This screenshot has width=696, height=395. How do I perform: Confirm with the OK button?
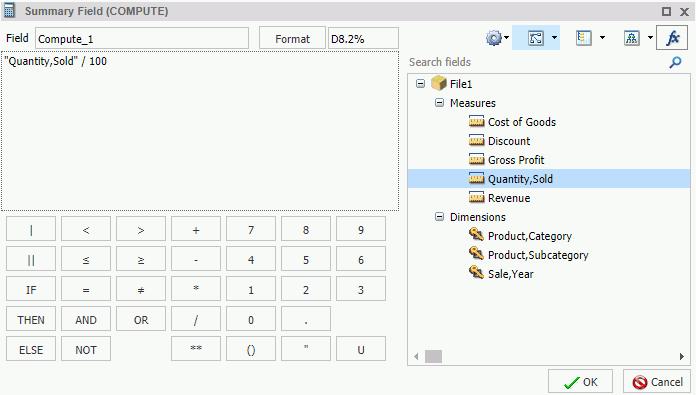[580, 382]
